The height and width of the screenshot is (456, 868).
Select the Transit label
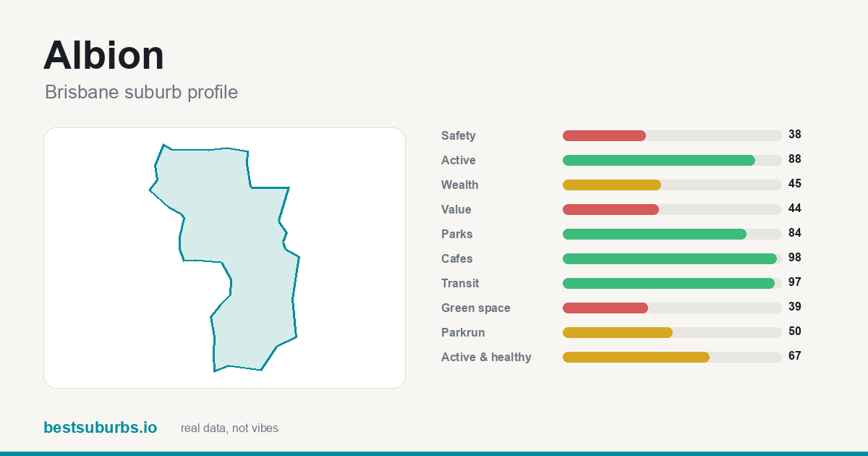pos(460,283)
